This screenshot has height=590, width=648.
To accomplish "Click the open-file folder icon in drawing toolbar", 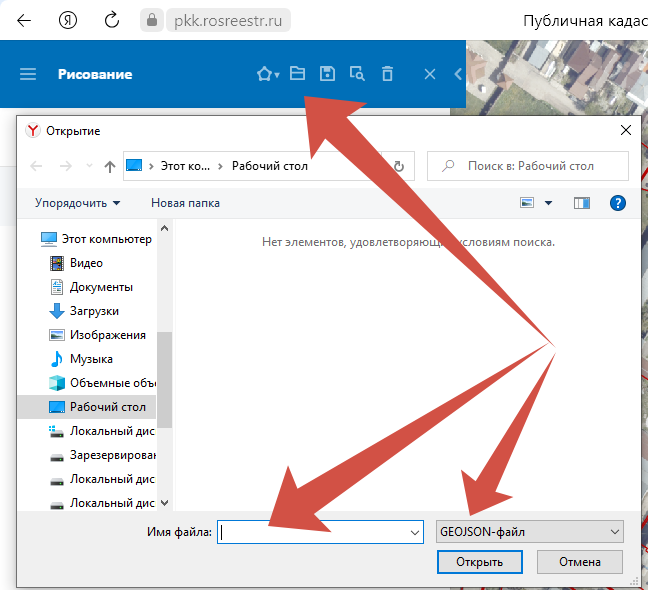I will (297, 74).
